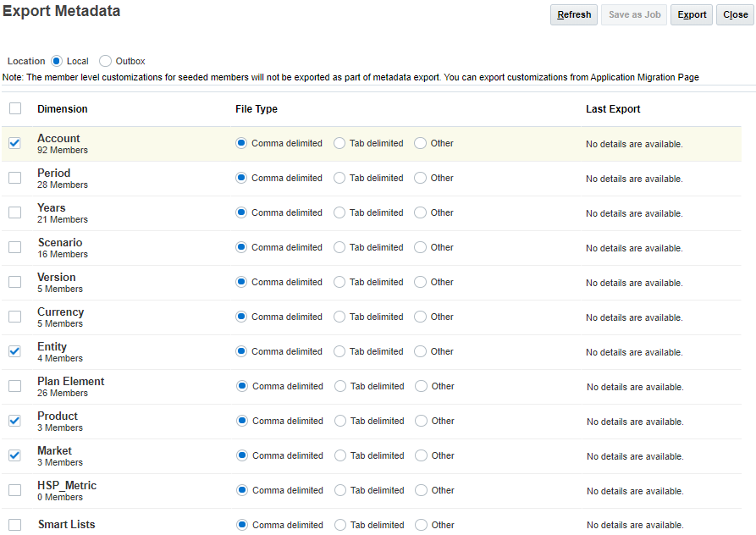Choose Tab delimited for HSP_Metric
Viewport: 756px width, 535px height.
(339, 490)
